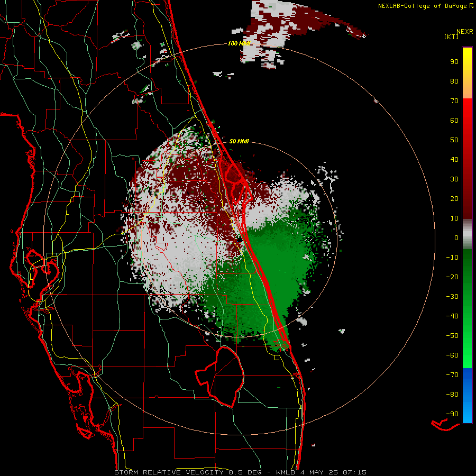This screenshot has width=476, height=476.
Task: Select the -50 value on velocity scale
Action: (452, 336)
